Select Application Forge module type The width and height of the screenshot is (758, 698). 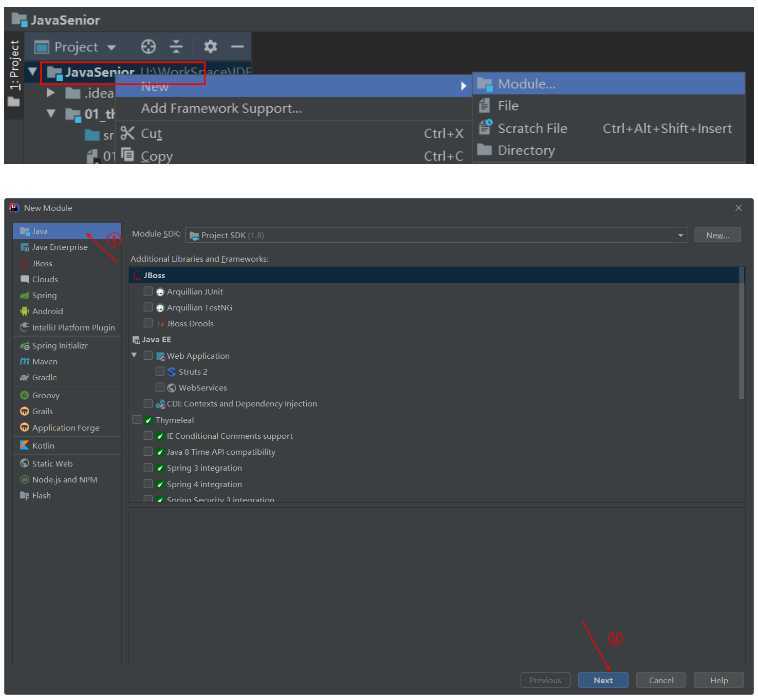tap(67, 428)
